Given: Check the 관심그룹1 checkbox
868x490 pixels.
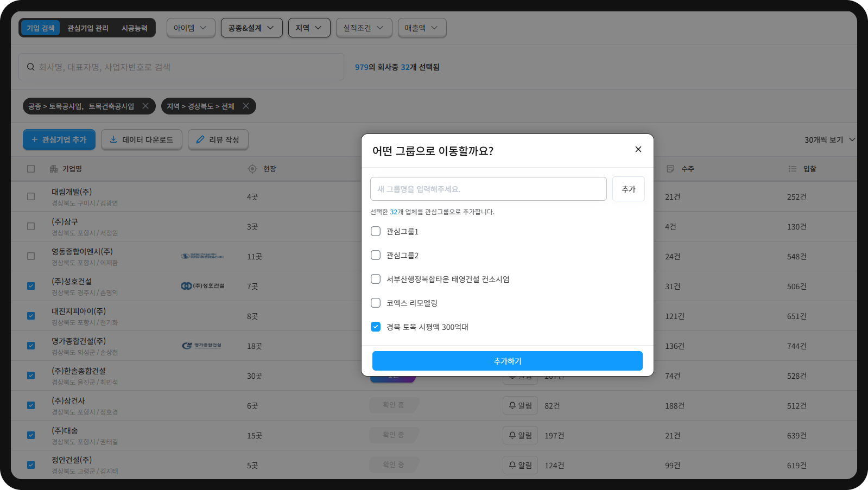Looking at the screenshot, I should 376,231.
